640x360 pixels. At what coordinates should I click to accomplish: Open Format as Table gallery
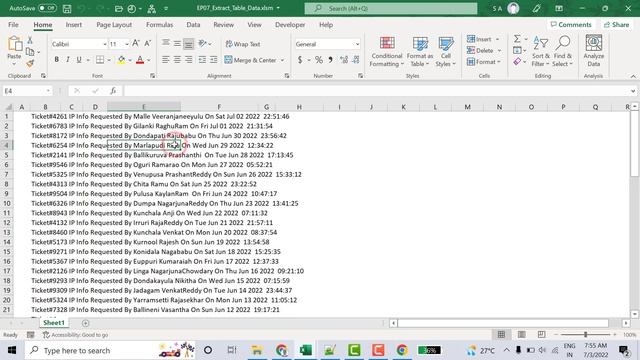pos(420,52)
